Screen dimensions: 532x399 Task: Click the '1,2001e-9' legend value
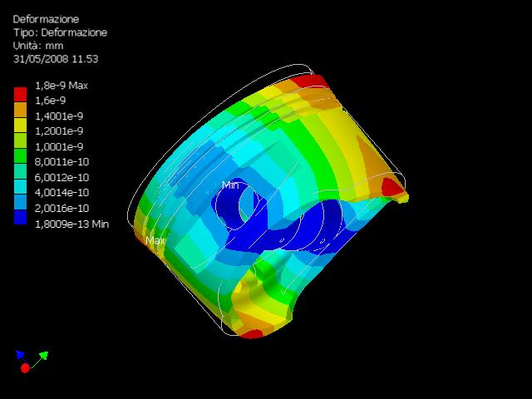pos(59,131)
